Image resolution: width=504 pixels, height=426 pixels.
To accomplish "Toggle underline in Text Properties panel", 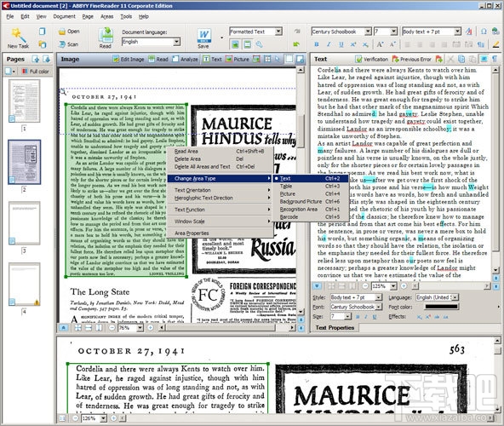I will [x=375, y=317].
